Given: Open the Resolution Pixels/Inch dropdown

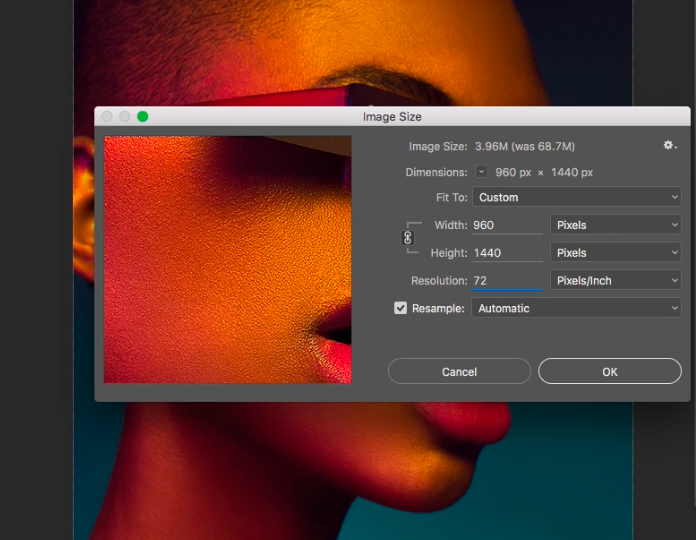Looking at the screenshot, I should point(616,280).
